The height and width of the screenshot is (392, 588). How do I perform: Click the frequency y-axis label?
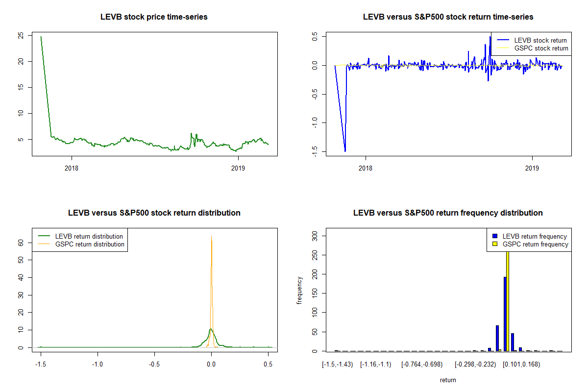tap(299, 291)
